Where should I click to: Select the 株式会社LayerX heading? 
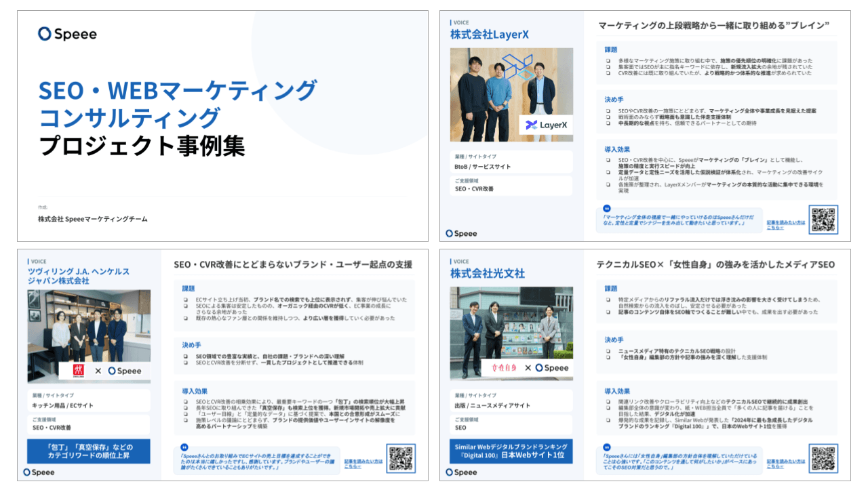coord(490,35)
